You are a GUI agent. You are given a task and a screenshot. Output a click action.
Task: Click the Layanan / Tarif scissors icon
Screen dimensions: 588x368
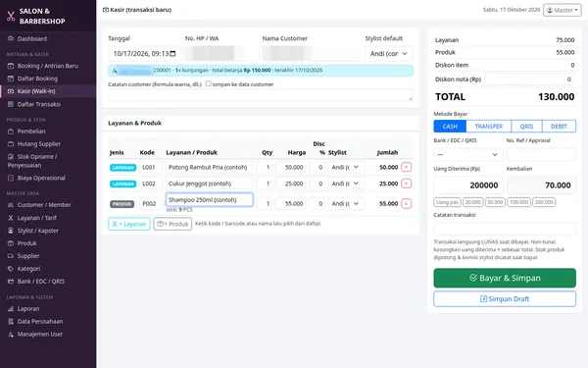[x=11, y=218]
